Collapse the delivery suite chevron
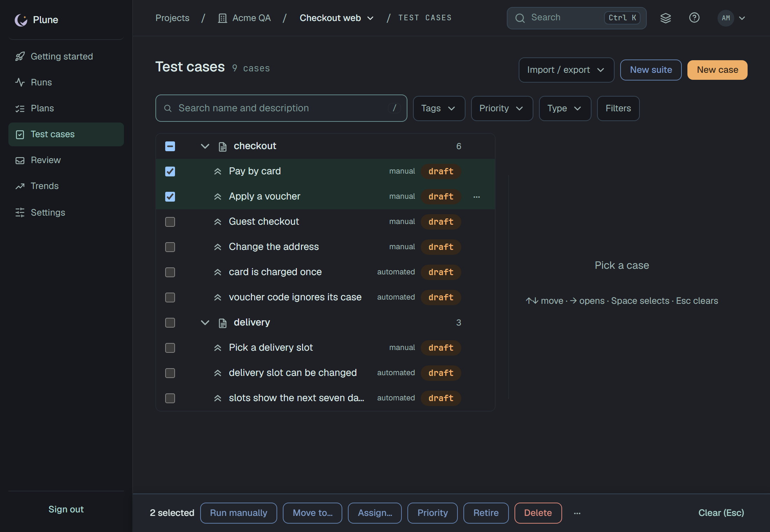The image size is (770, 532). [x=205, y=323]
